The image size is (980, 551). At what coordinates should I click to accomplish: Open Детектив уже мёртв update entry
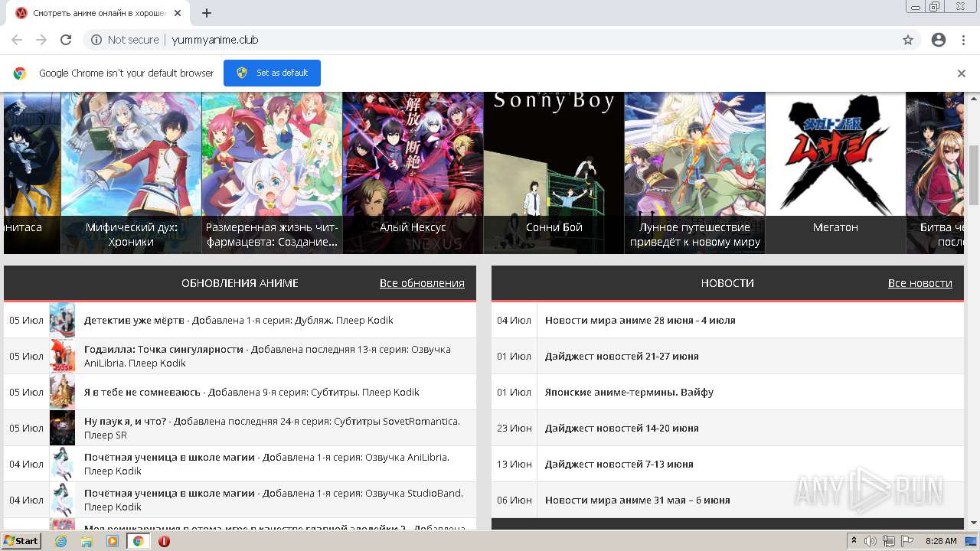click(239, 320)
